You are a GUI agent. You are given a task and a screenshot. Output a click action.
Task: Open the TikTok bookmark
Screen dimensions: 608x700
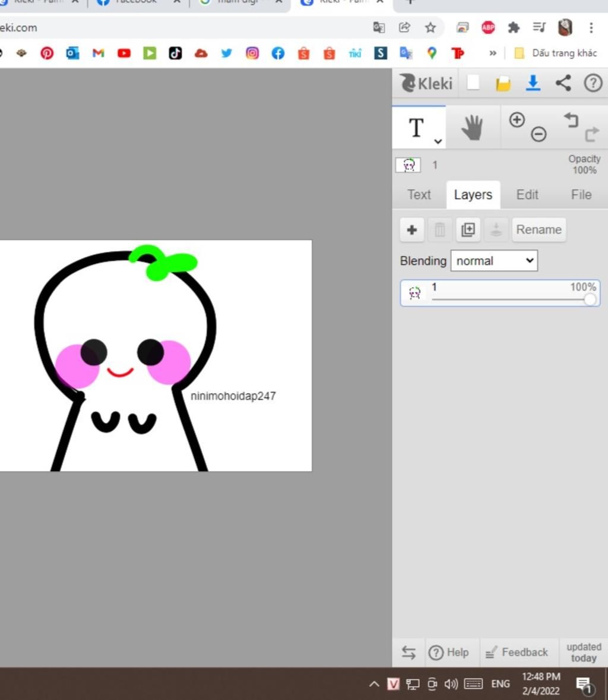pos(175,53)
